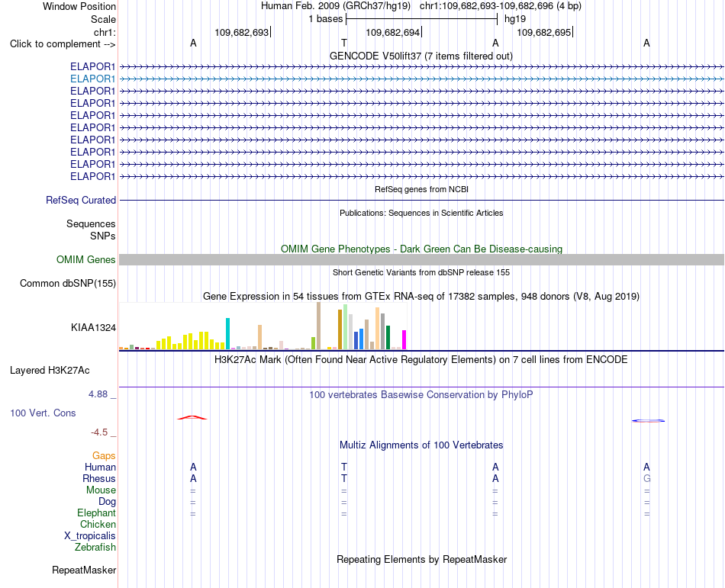Click the Scale label
The image size is (725, 588).
[x=103, y=19]
